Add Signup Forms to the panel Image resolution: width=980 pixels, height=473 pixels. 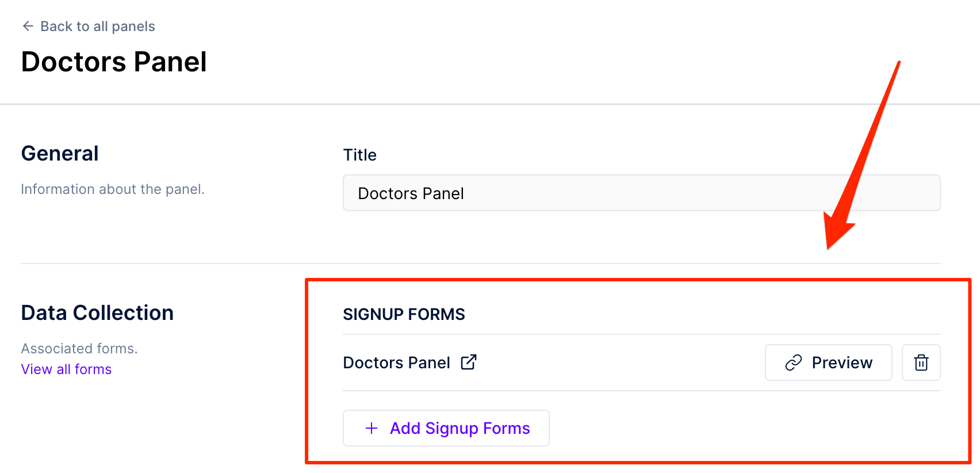(x=446, y=428)
